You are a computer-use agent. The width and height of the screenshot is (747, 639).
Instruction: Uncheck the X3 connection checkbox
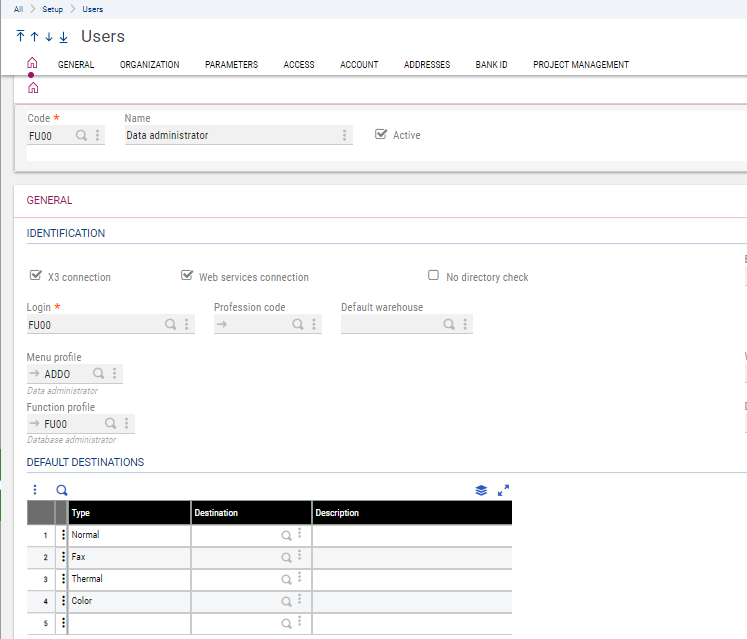tap(36, 276)
